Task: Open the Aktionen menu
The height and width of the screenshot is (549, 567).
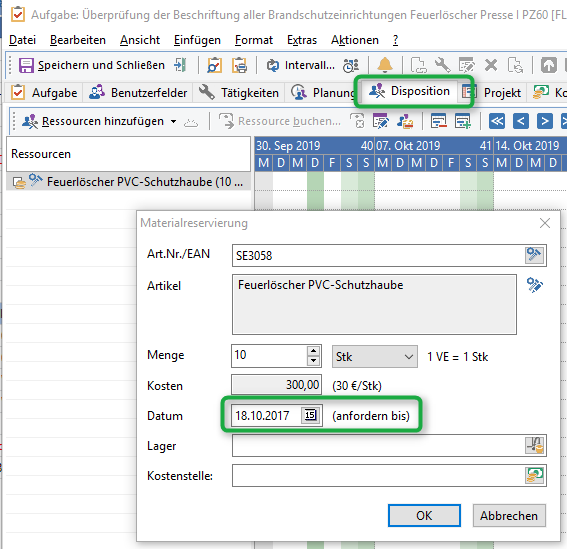Action: [x=355, y=40]
